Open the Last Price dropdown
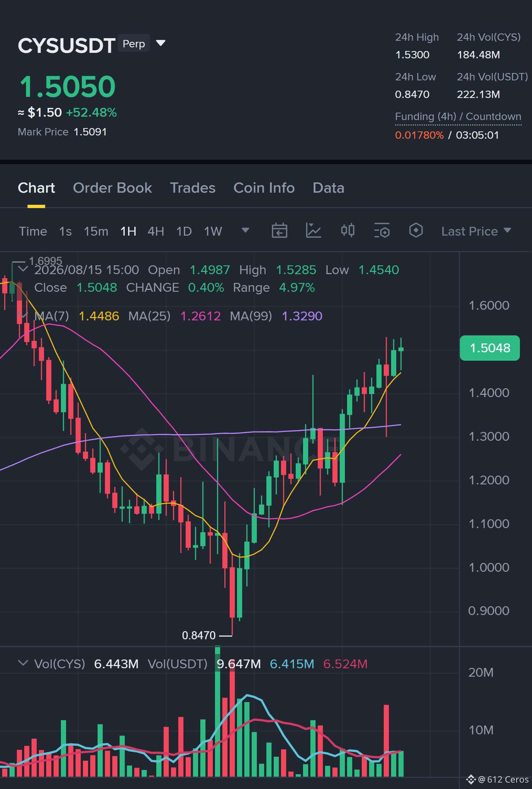 [476, 231]
